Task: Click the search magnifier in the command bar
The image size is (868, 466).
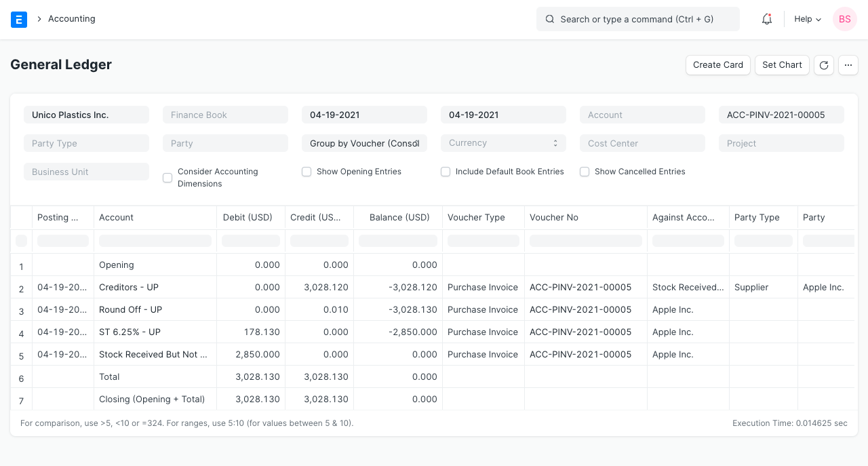Action: [549, 19]
